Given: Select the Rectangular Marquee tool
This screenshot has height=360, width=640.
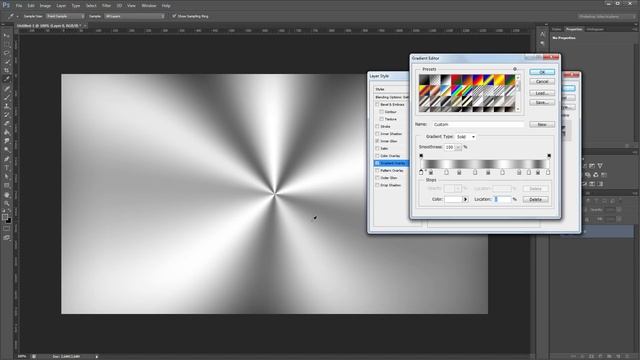Looking at the screenshot, I should pyautogui.click(x=7, y=44).
